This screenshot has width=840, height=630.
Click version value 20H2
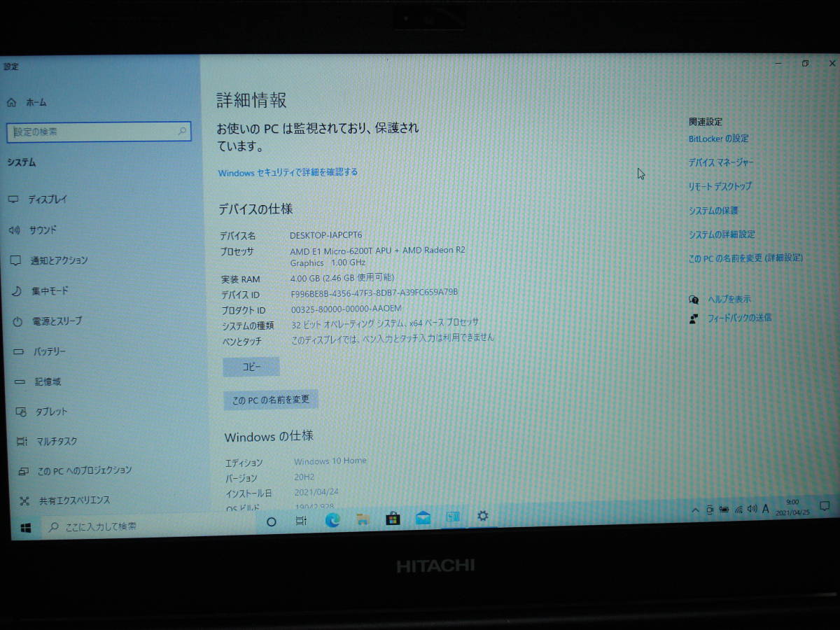[304, 477]
